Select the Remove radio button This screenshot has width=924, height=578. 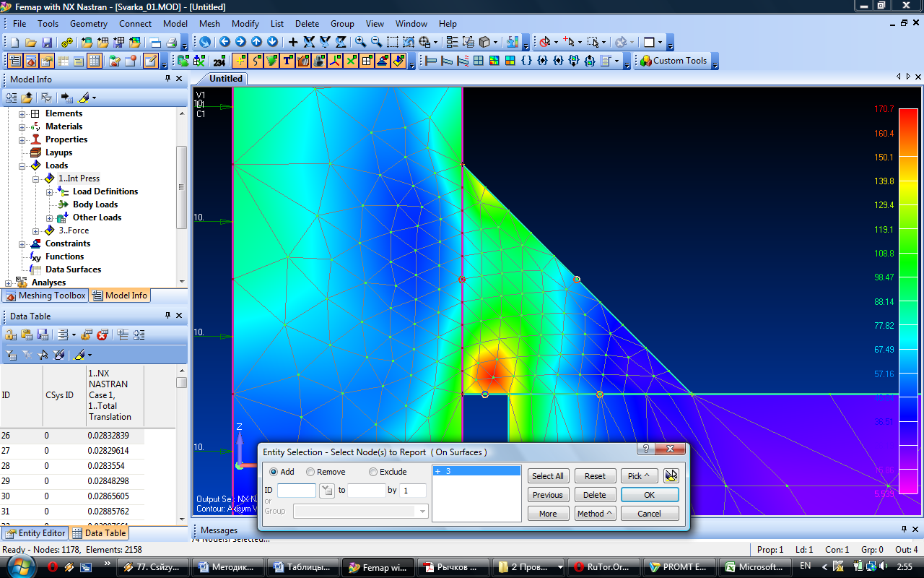[310, 472]
